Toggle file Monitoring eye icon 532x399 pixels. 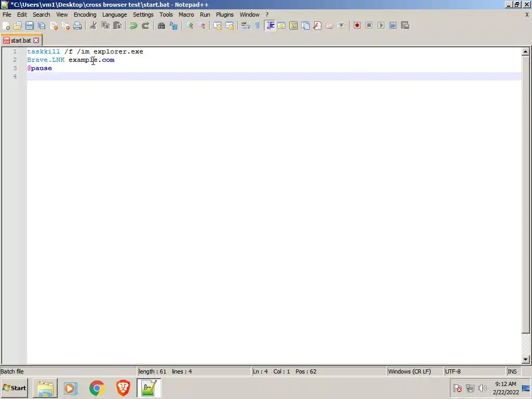pyautogui.click(x=341, y=26)
